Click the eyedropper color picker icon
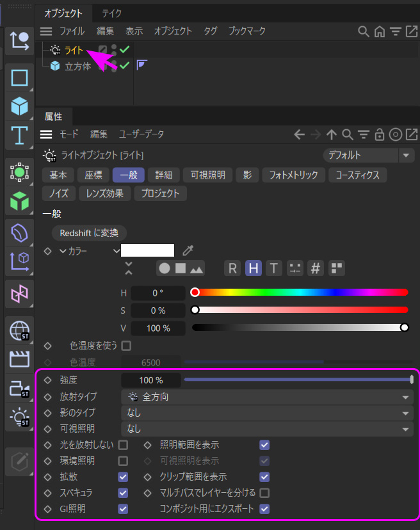 [188, 251]
